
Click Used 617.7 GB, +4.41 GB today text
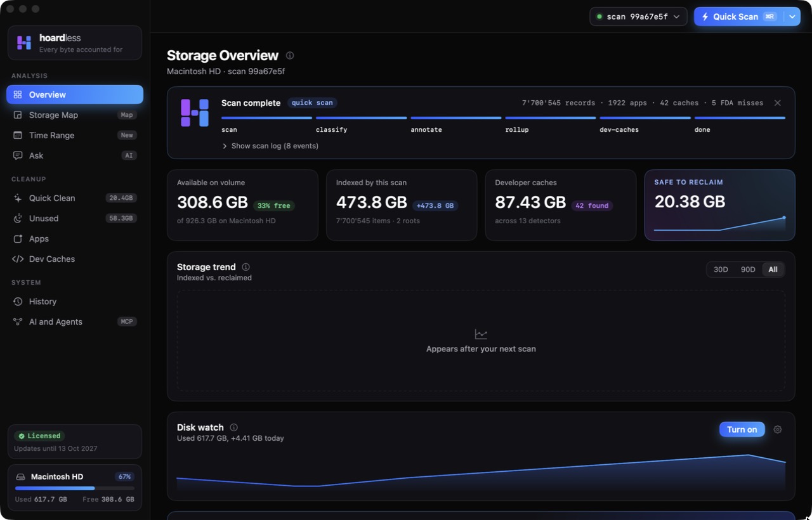pos(230,438)
